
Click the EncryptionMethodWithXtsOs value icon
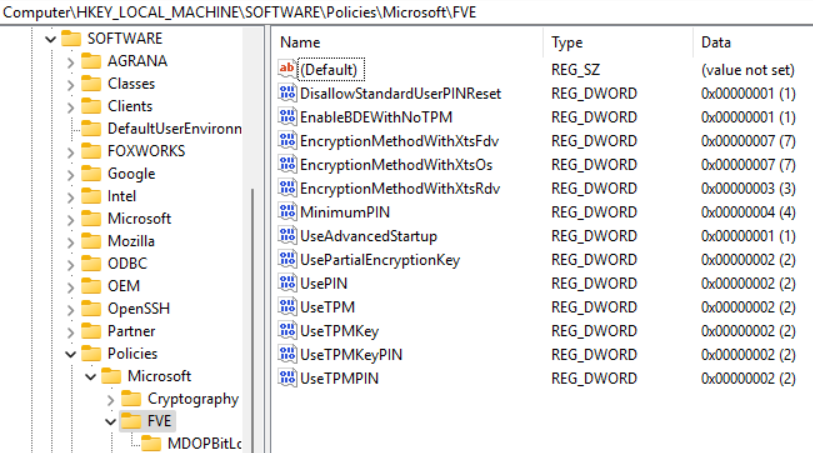point(287,165)
